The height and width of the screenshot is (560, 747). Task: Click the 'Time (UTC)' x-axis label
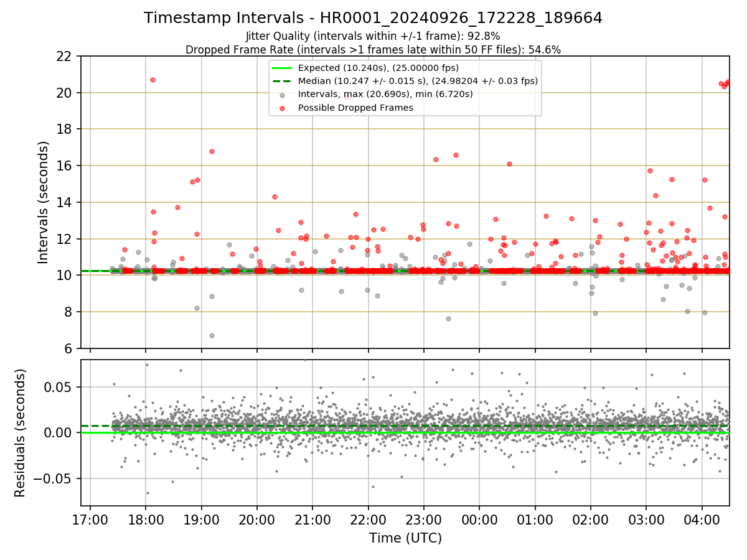coord(405,538)
